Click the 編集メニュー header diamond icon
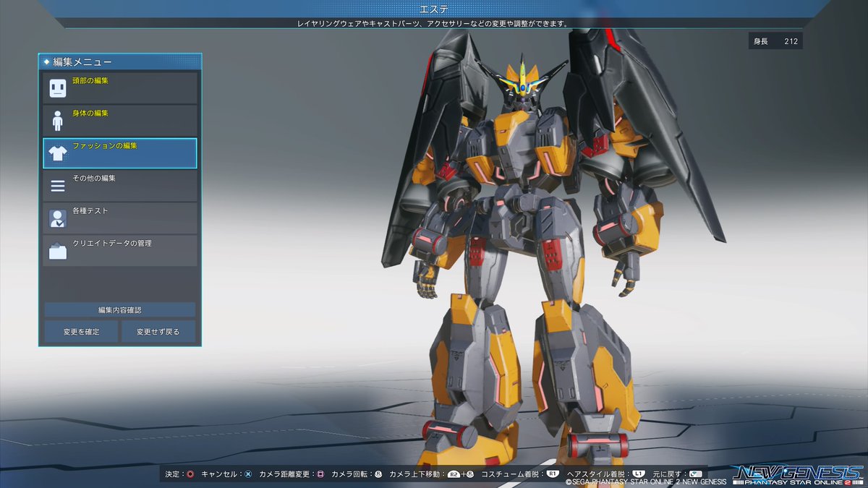Viewport: 868px width, 488px height. click(47, 62)
